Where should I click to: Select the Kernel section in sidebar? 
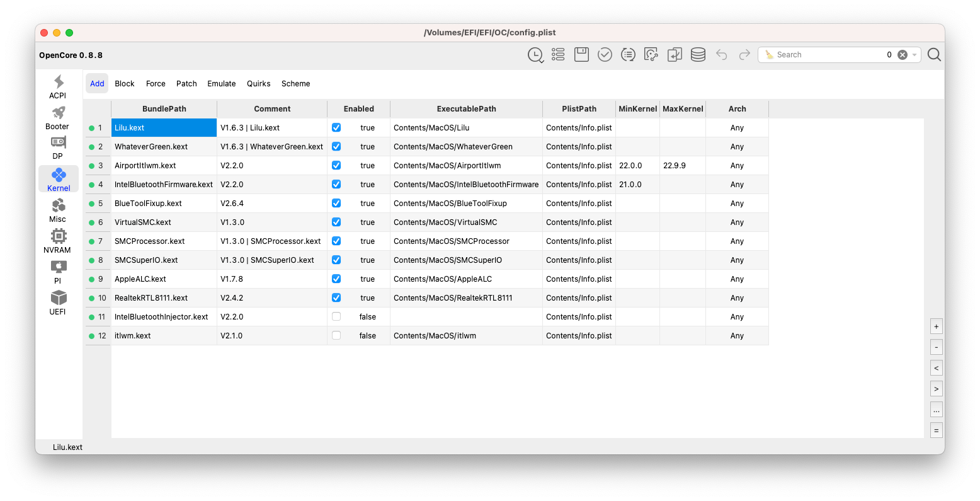(58, 179)
